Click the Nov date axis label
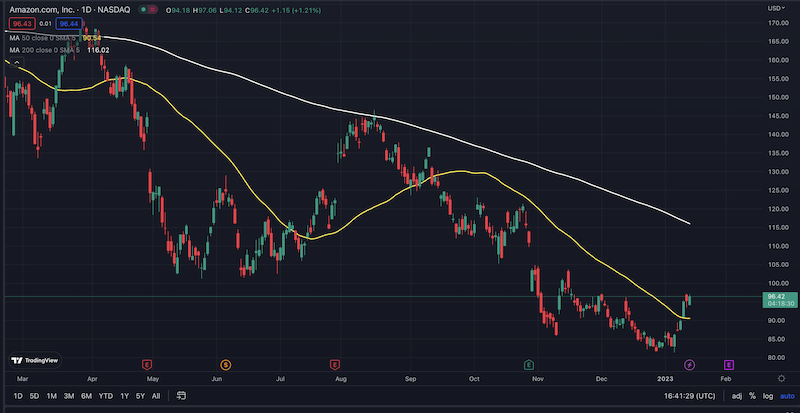This screenshot has width=800, height=413. [537, 379]
